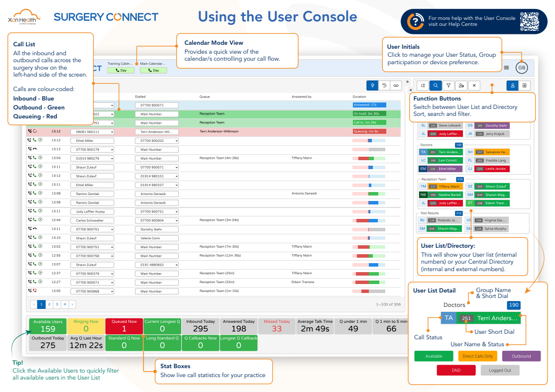Open dropdown on 01914 980337 dialled field
Screen dimensions: 555x392
click(176, 185)
